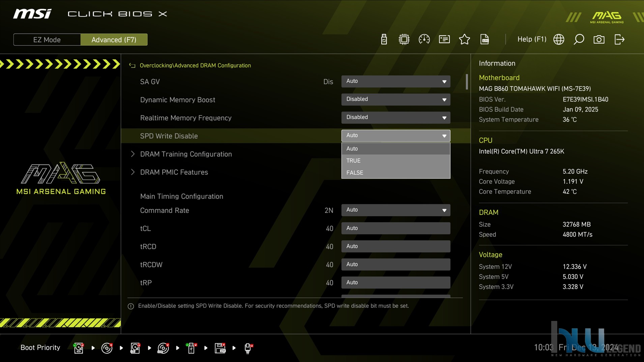This screenshot has width=644, height=362.
Task: Click the MSI logo
Action: pos(32,14)
